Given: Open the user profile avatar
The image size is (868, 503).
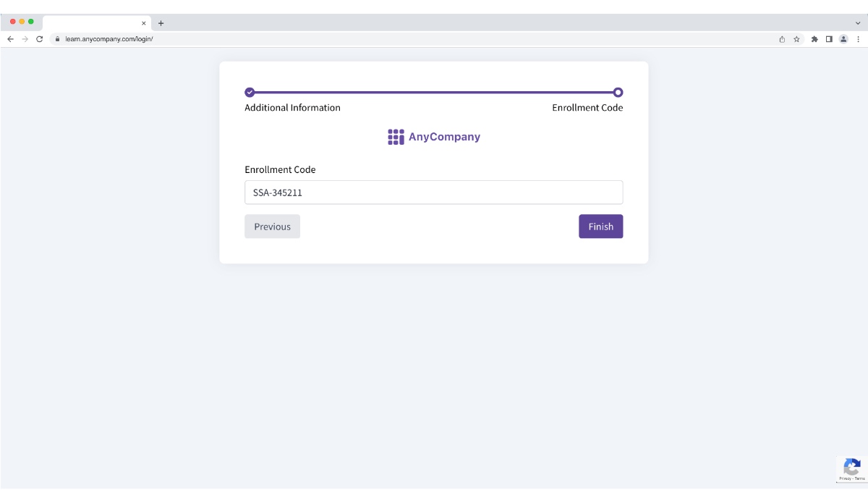Looking at the screenshot, I should coord(843,39).
